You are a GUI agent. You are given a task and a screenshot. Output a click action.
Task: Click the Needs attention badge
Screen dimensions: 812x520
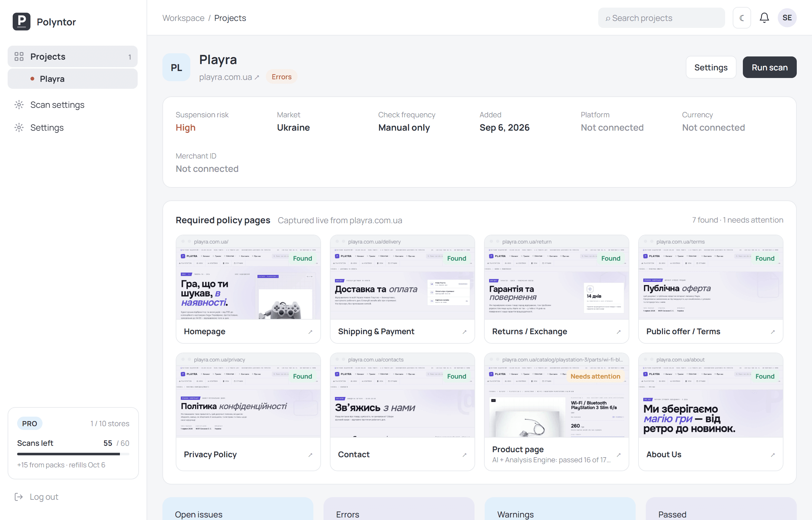coord(595,376)
